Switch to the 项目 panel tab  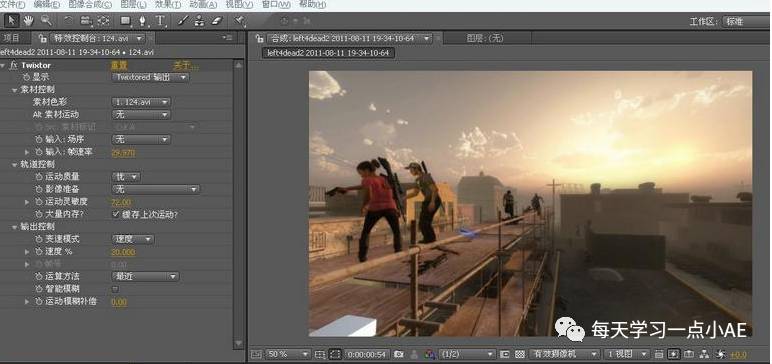click(x=12, y=38)
